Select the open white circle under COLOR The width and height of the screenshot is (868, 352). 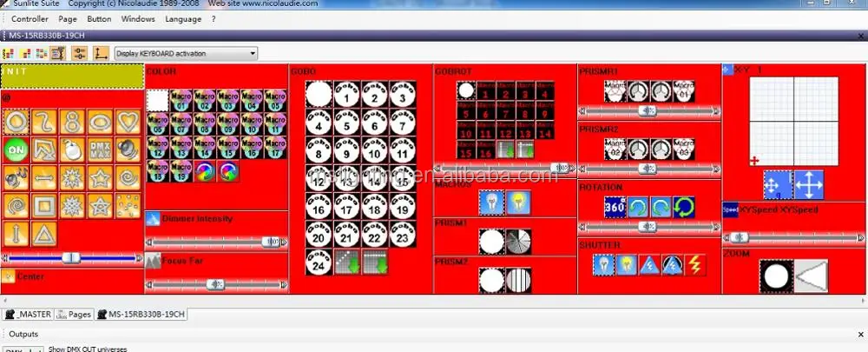pos(156,100)
